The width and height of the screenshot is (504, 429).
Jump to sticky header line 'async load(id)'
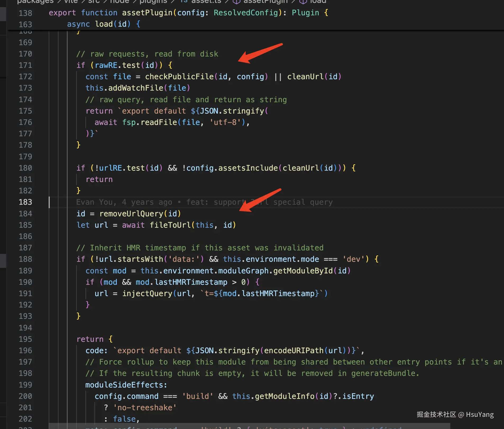[104, 24]
